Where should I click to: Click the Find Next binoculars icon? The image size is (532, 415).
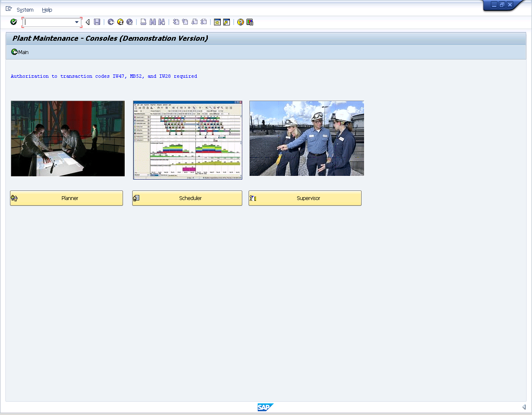coord(162,22)
